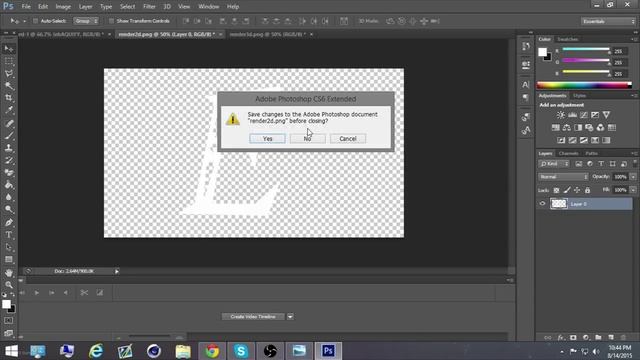Click Create Video Timeline button
640x360 pixels.
(253, 317)
